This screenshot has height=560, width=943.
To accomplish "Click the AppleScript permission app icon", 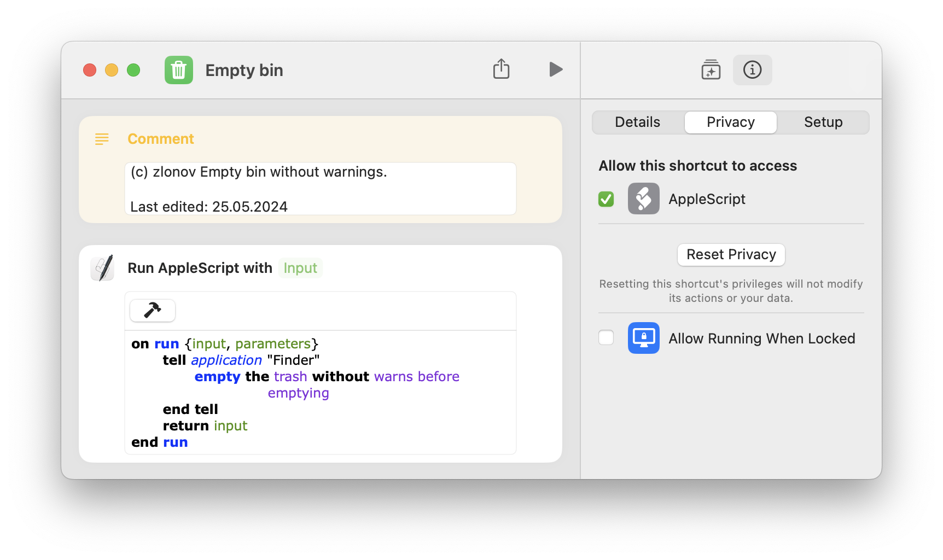I will pyautogui.click(x=643, y=199).
